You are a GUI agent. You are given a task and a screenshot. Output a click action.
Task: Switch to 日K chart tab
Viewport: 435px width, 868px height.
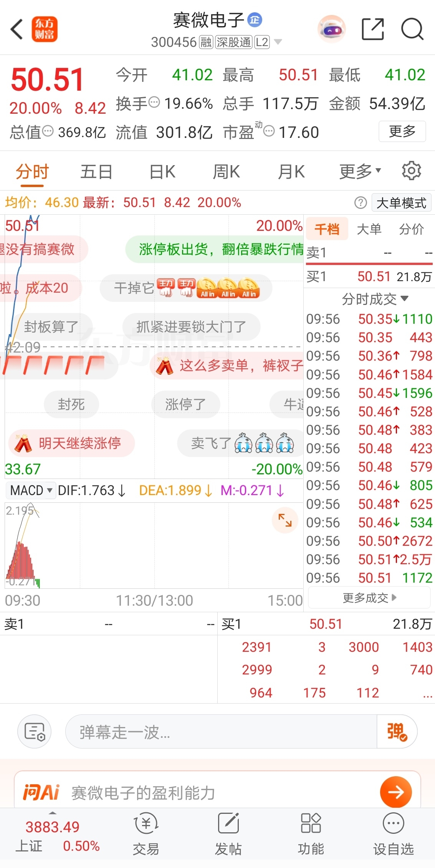click(x=162, y=172)
